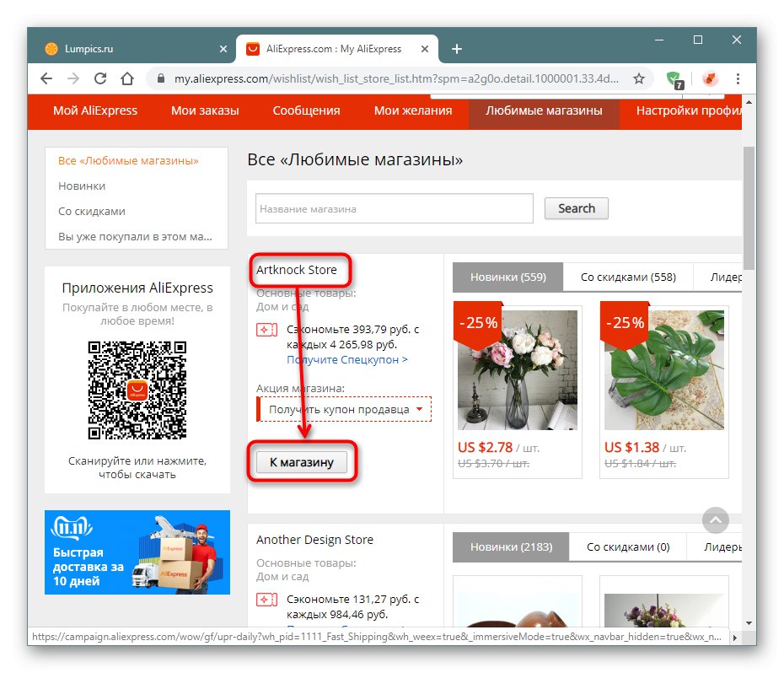
Task: Reload the page with the refresh icon
Action: click(x=100, y=78)
